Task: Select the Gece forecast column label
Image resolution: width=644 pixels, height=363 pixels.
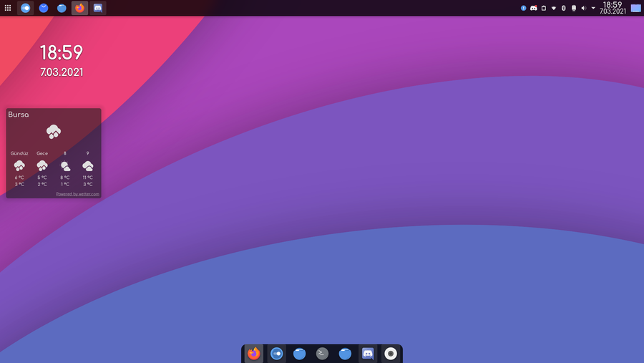Action: [42, 153]
